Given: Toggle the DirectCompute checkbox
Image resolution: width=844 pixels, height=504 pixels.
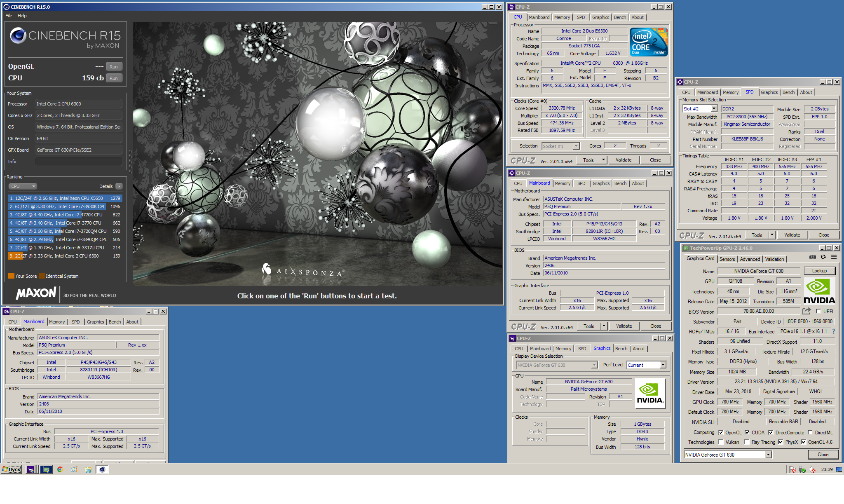Looking at the screenshot, I should click(x=771, y=433).
